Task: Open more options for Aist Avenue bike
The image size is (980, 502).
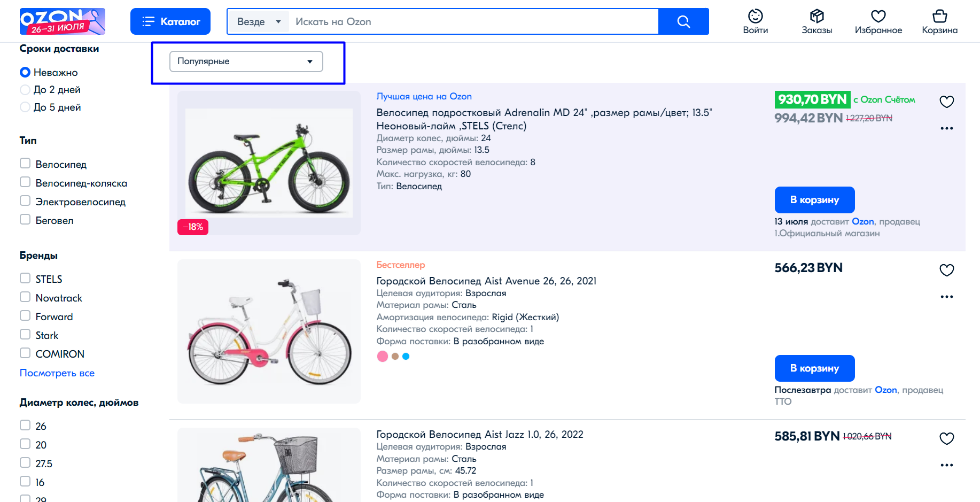Action: pos(946,297)
